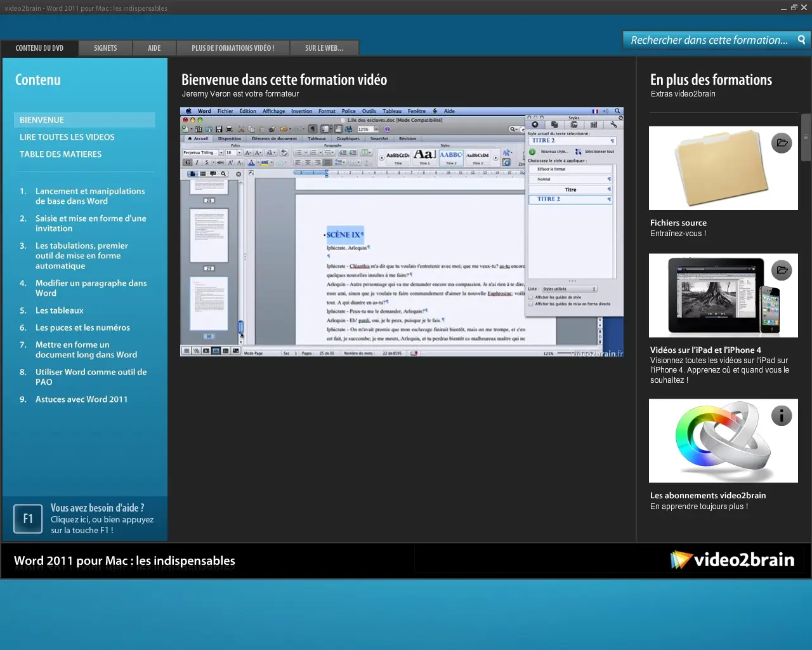Close the video2brain window

804,8
